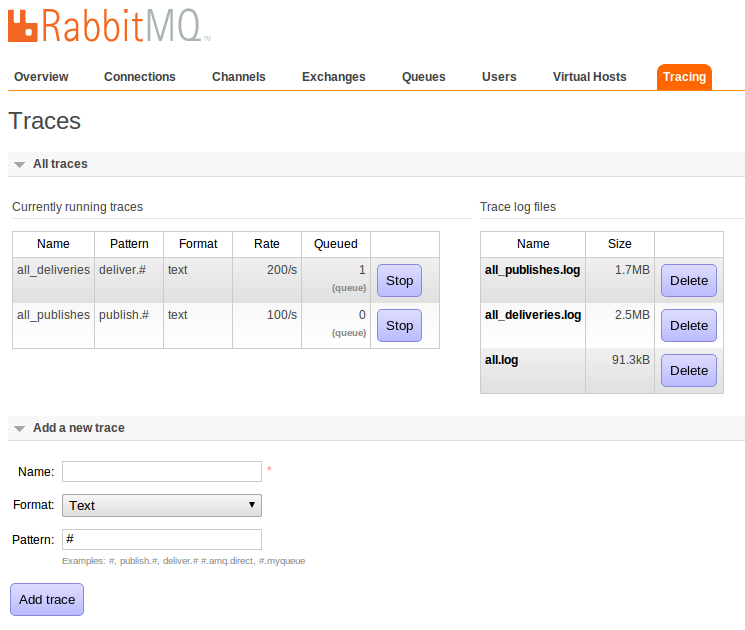Open the Overview tab
The image size is (745, 630).
coord(41,77)
